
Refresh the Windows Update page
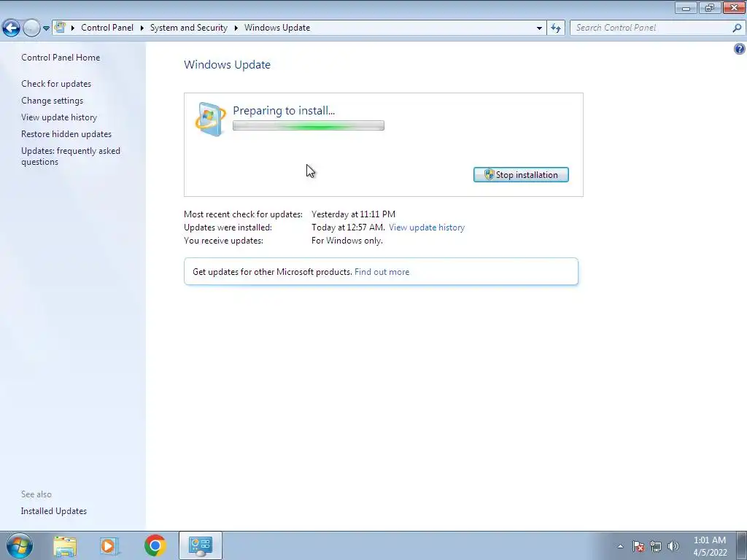coord(556,28)
